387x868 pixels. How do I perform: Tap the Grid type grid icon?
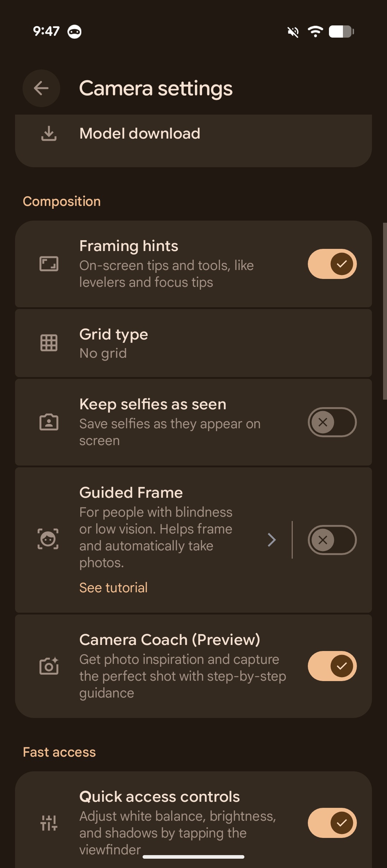coord(49,343)
